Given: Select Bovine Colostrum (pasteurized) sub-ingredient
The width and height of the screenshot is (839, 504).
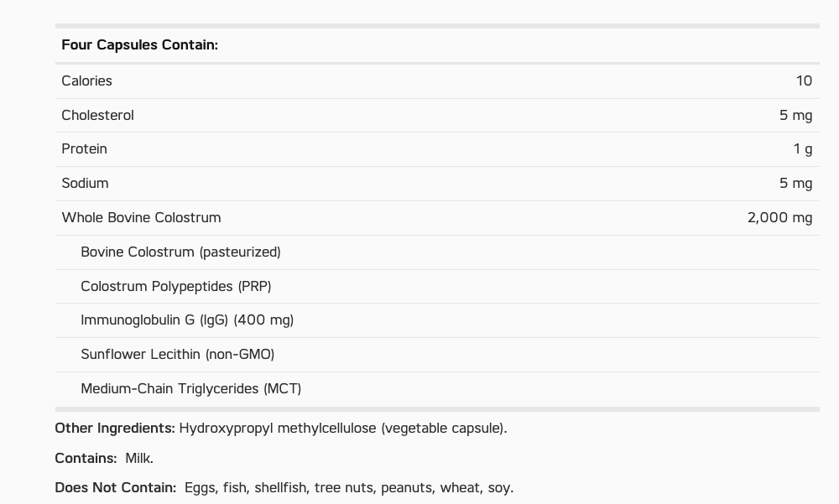Looking at the screenshot, I should coord(180,252).
